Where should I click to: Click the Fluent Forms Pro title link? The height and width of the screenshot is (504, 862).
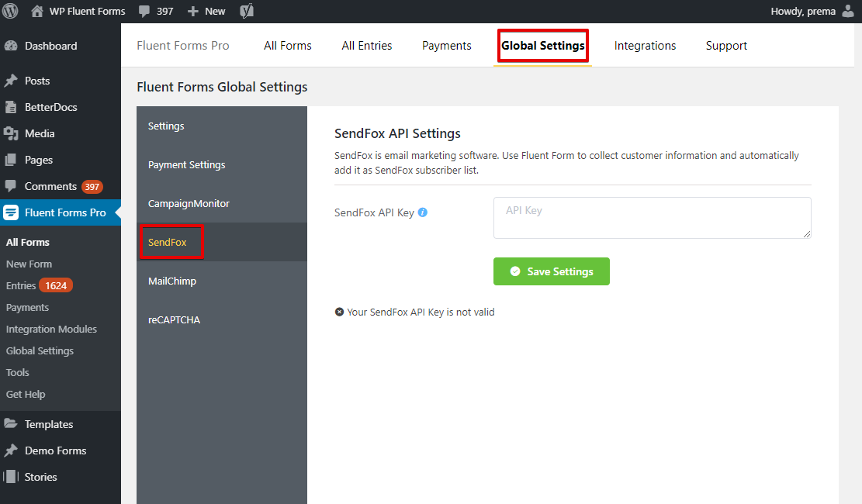[x=183, y=46]
